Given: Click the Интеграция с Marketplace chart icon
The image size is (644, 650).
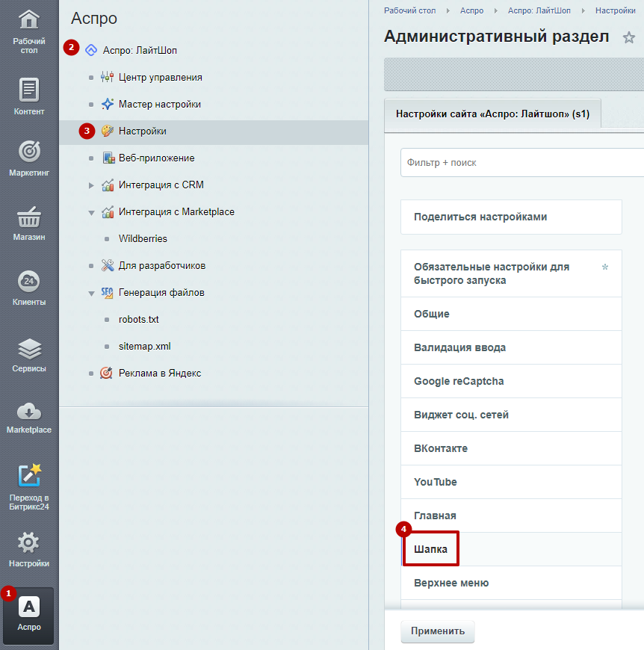Looking at the screenshot, I should tap(108, 212).
